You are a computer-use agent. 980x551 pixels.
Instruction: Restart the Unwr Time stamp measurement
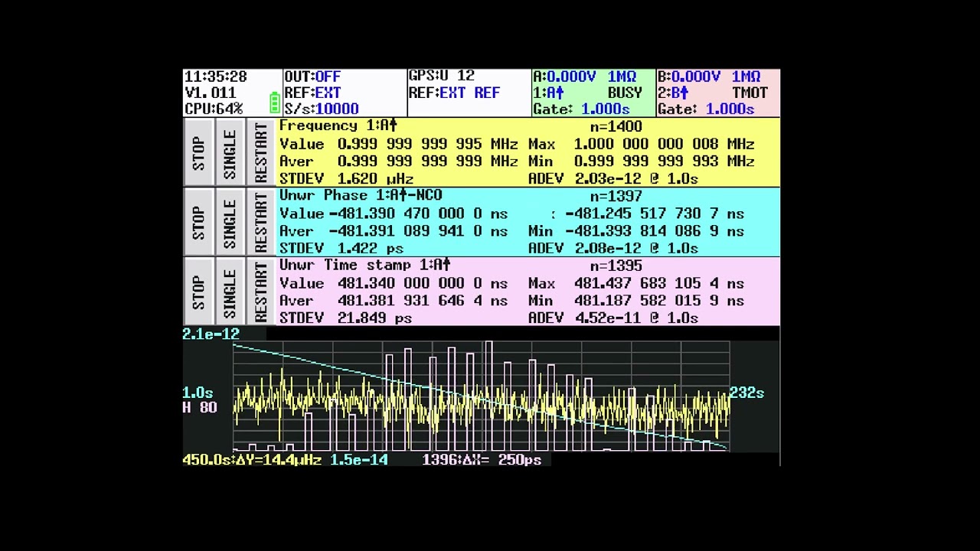point(261,292)
